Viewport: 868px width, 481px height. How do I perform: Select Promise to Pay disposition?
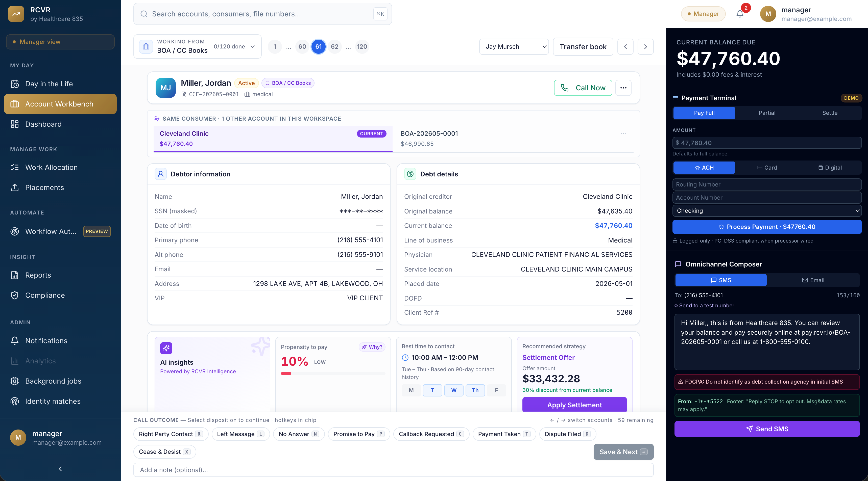(x=359, y=434)
